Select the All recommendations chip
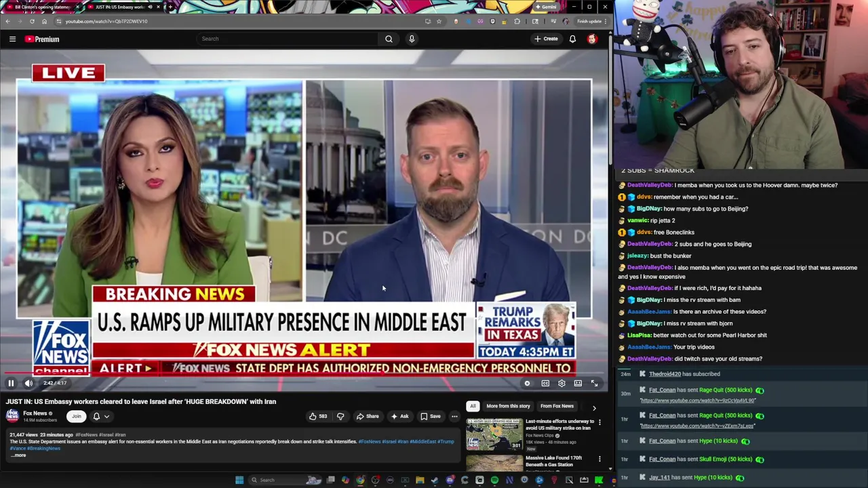Image resolution: width=868 pixels, height=488 pixels. point(473,406)
